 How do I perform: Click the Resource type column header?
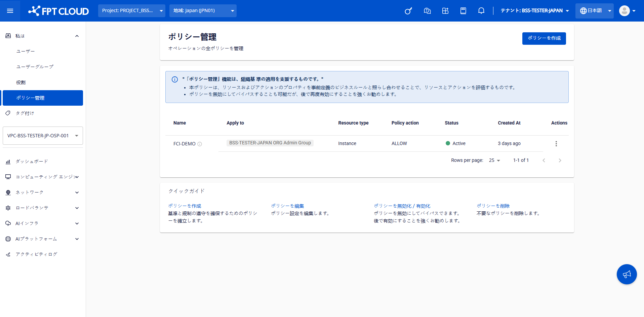[353, 123]
